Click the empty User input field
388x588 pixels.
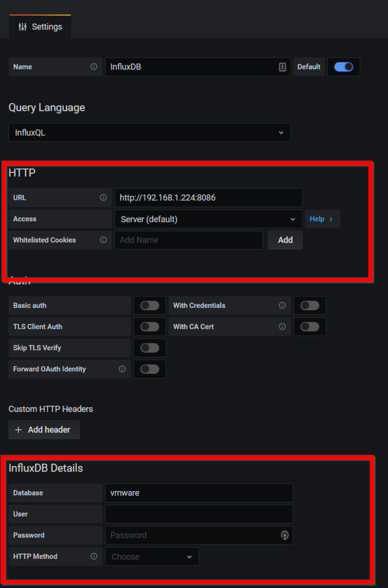pyautogui.click(x=199, y=514)
